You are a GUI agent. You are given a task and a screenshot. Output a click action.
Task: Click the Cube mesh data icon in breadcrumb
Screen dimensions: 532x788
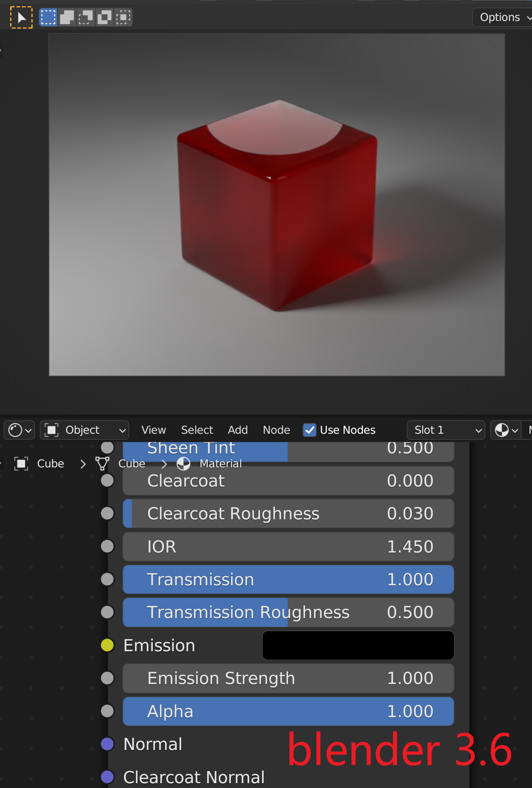[102, 463]
